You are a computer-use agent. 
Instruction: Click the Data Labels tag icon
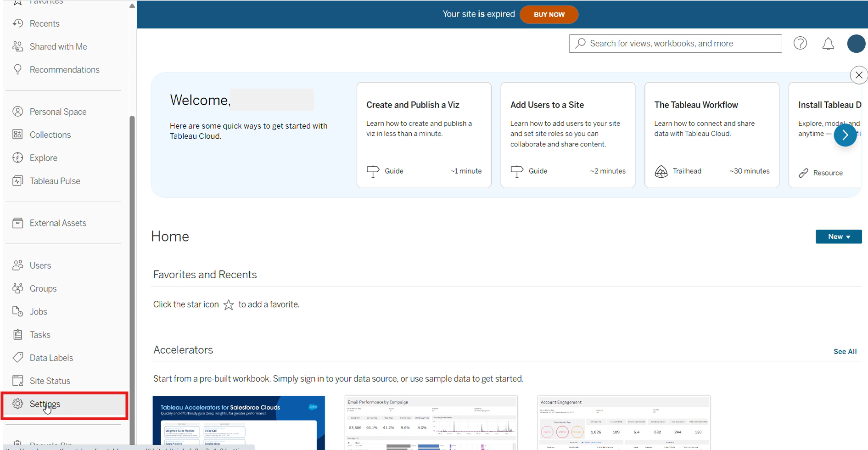[x=18, y=357]
